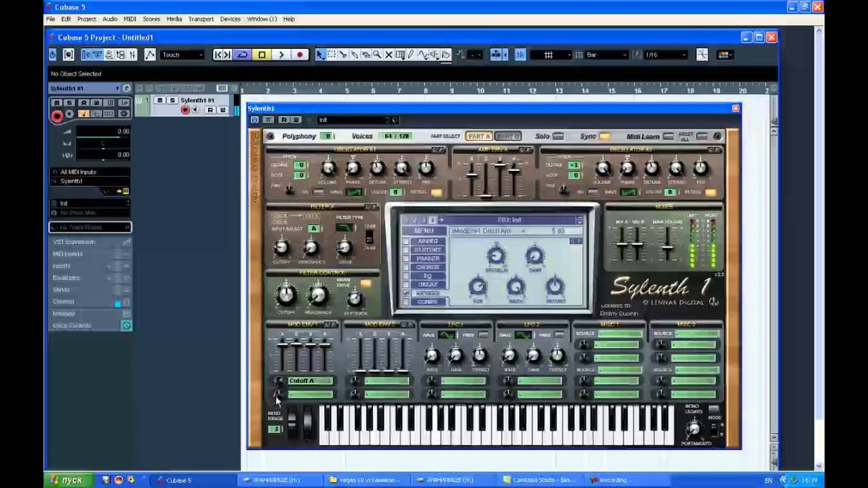This screenshot has width=868, height=488.
Task: Start playback with the Play button
Action: pyautogui.click(x=281, y=55)
